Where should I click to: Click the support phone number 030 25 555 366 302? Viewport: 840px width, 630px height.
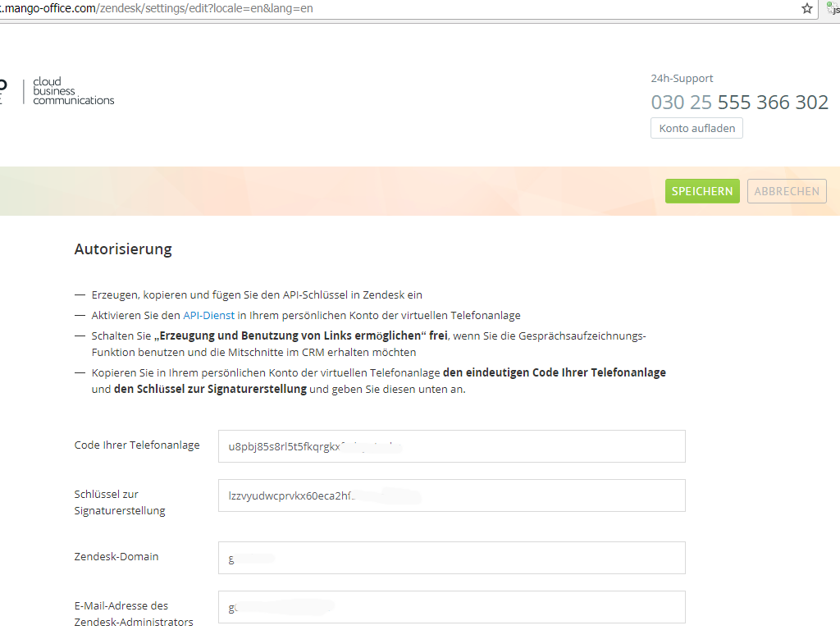pyautogui.click(x=739, y=103)
